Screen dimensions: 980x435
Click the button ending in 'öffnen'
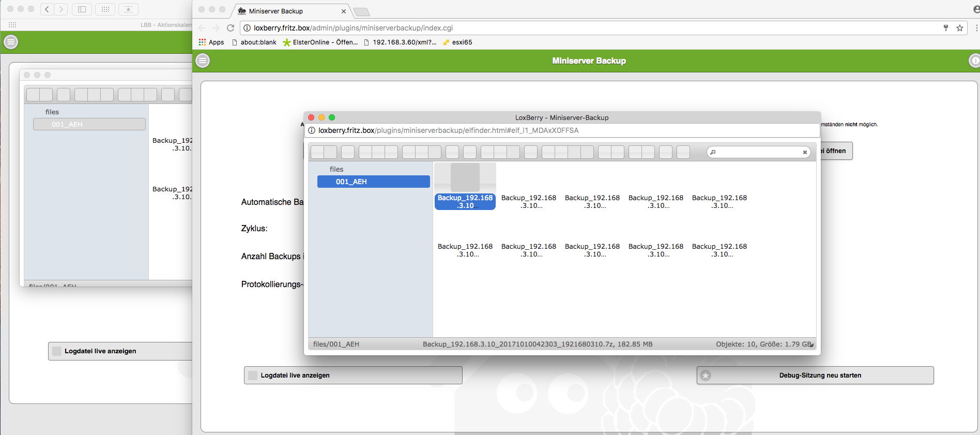836,151
